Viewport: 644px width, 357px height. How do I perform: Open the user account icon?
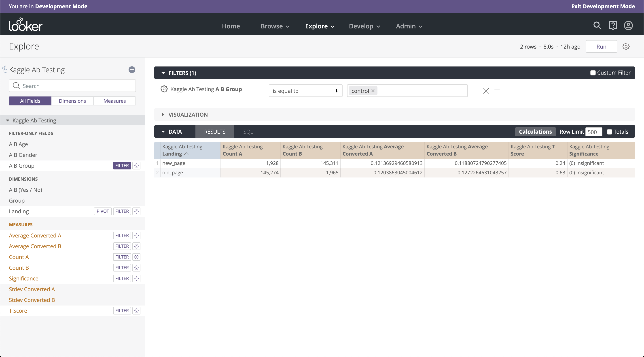click(x=628, y=26)
